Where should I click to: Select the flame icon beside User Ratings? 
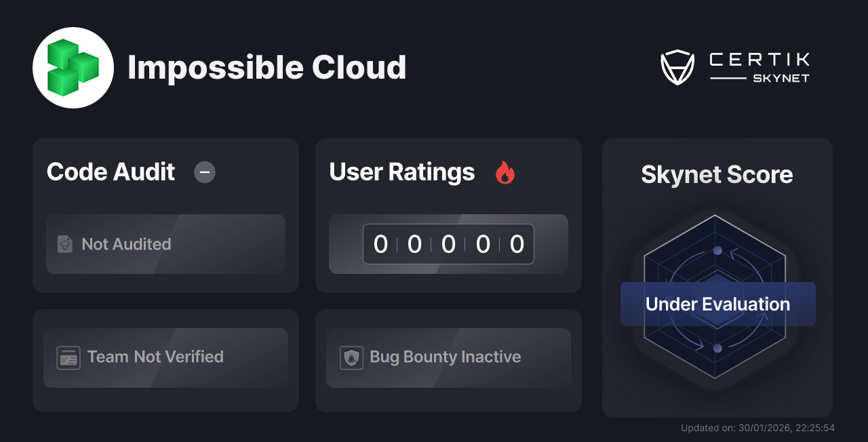pos(505,174)
